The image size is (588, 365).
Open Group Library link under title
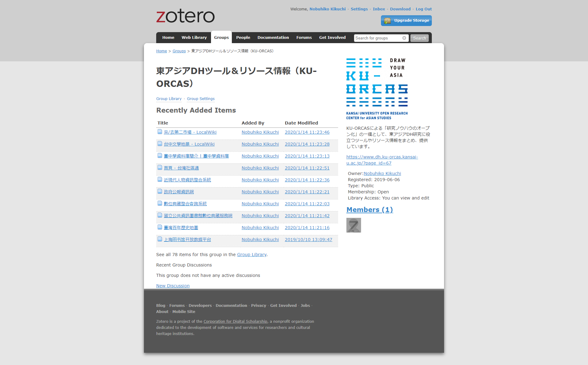(169, 99)
